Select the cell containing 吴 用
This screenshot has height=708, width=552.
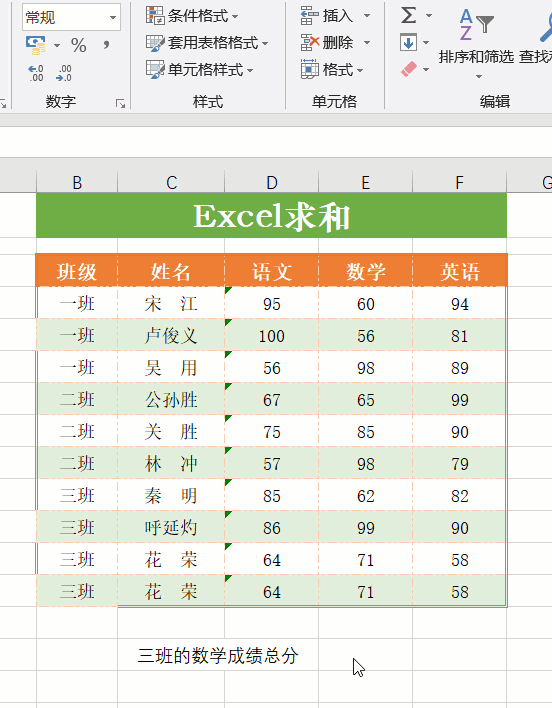(171, 367)
